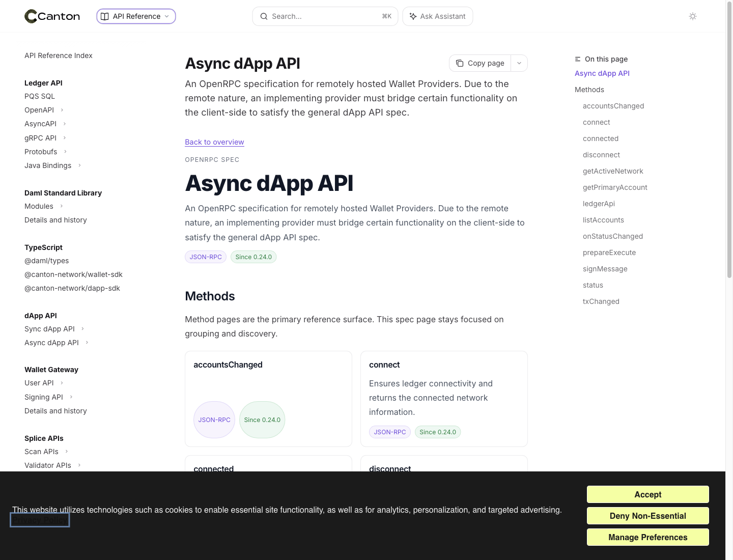Go to prepareExecute in On this page
The height and width of the screenshot is (560, 733).
(609, 253)
